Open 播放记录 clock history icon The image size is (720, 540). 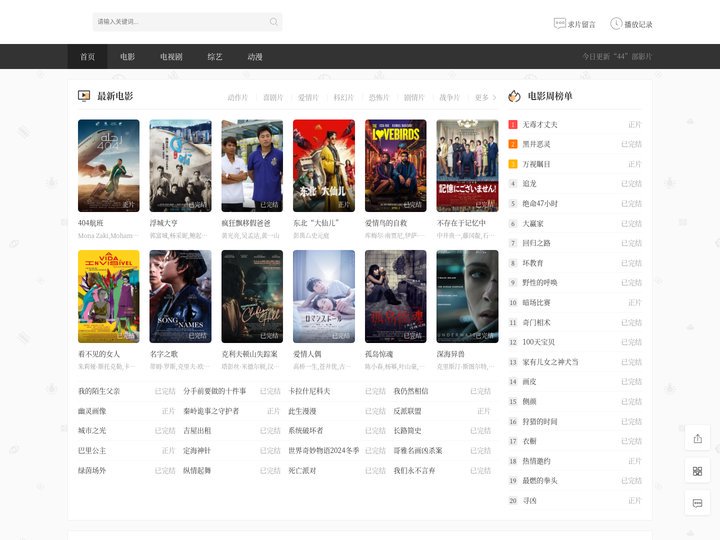[x=616, y=23]
